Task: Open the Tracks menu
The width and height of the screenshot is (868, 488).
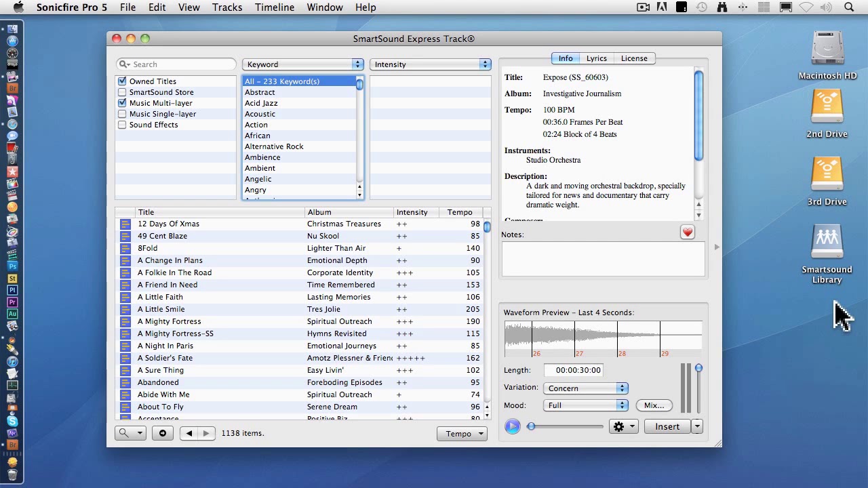Action: 227,7
